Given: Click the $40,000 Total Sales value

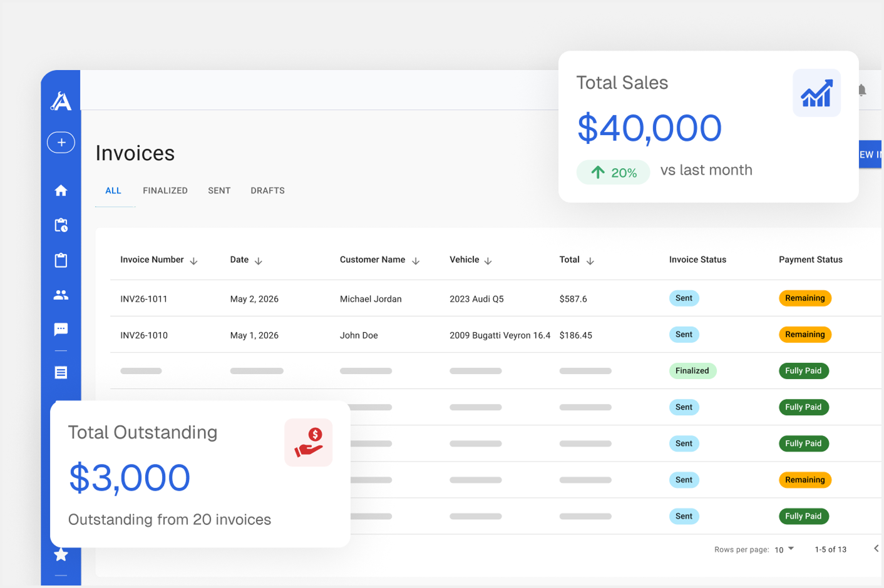Looking at the screenshot, I should click(x=649, y=128).
